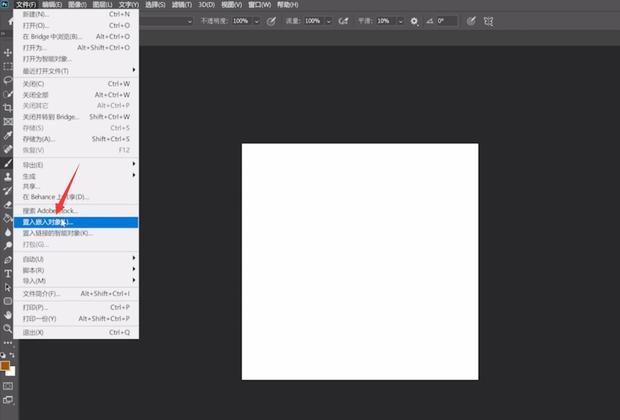Select the Zoom tool
This screenshot has height=420, width=620.
[x=8, y=329]
